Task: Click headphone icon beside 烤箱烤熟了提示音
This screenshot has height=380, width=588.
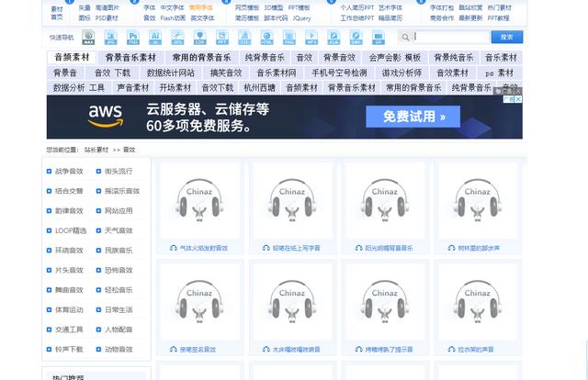Action: (x=359, y=350)
